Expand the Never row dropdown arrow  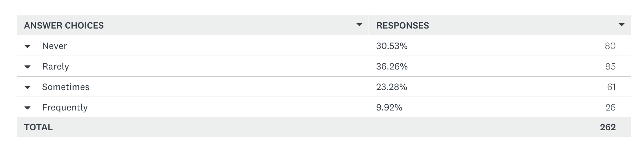tap(27, 46)
